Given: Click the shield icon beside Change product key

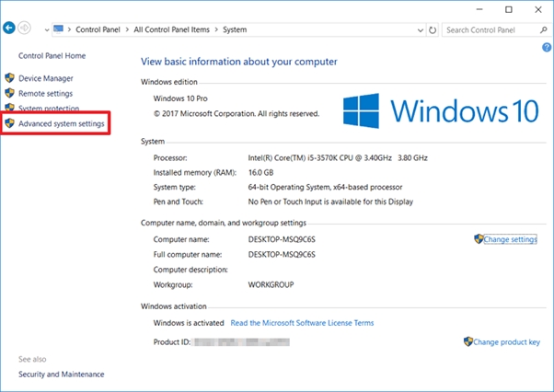Looking at the screenshot, I should click(468, 342).
